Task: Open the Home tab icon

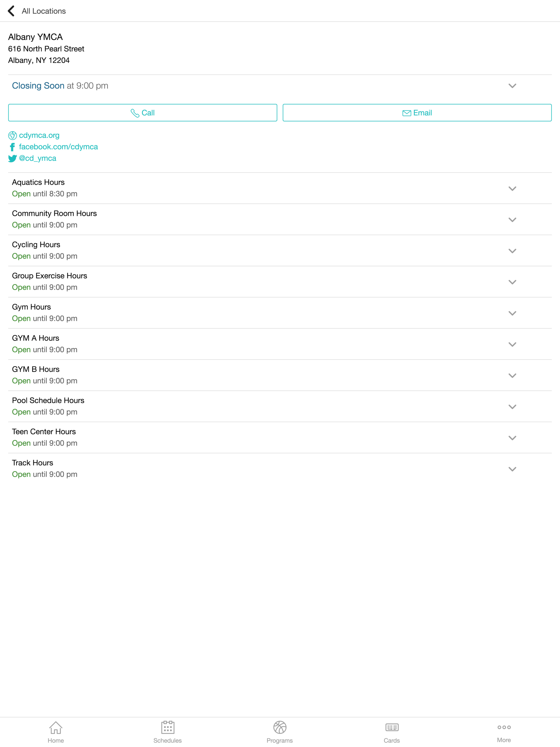Action: pos(56,728)
